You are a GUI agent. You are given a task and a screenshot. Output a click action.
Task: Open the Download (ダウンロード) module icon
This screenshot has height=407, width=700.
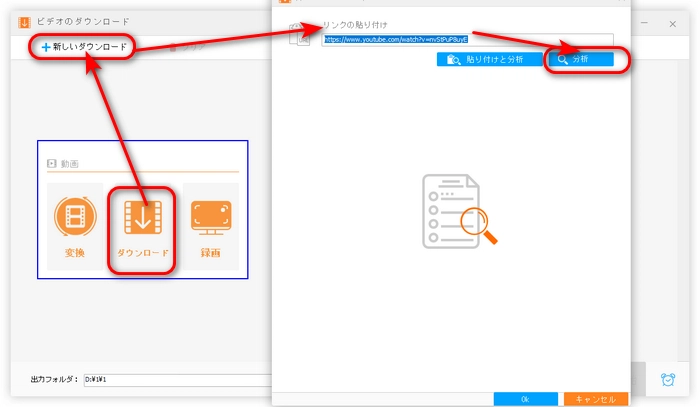pos(143,229)
